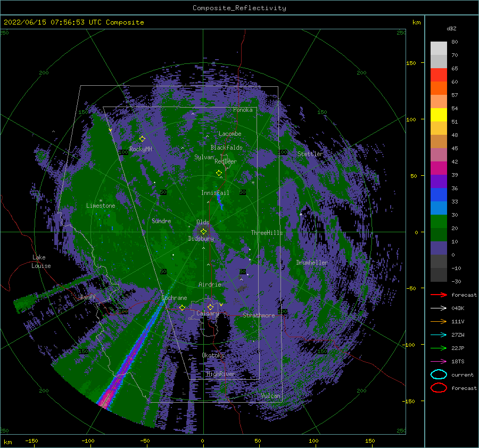Click the Limestone label

[x=101, y=206]
